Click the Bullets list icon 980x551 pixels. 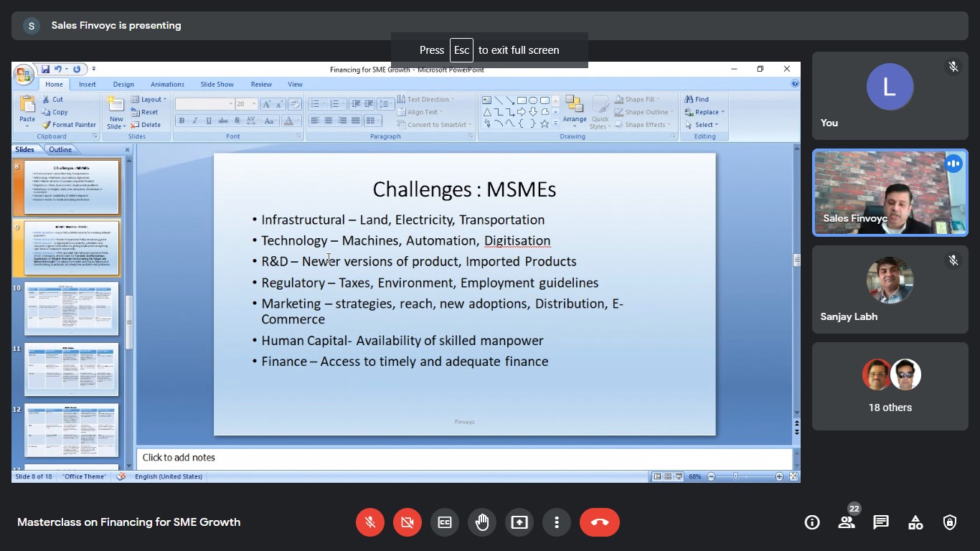(x=316, y=104)
